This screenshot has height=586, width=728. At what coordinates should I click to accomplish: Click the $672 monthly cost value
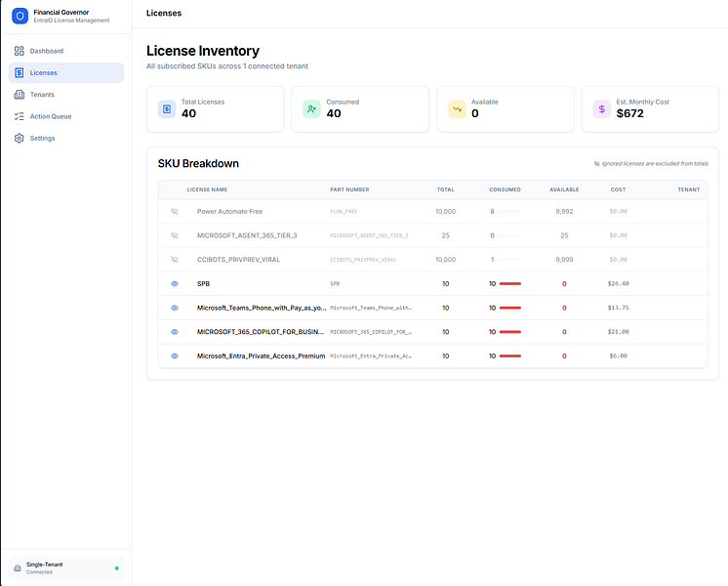[x=630, y=113]
